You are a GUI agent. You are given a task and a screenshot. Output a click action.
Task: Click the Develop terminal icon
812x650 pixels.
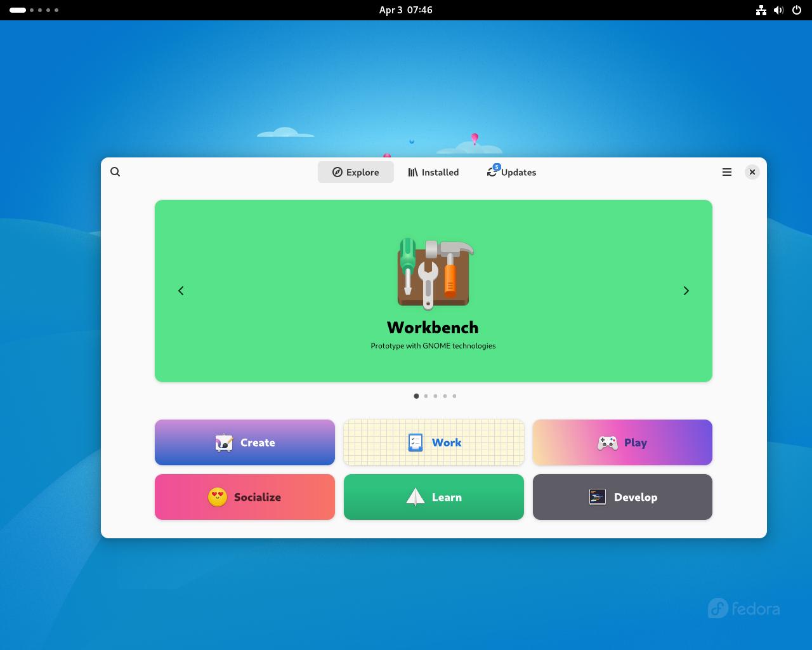coord(598,497)
